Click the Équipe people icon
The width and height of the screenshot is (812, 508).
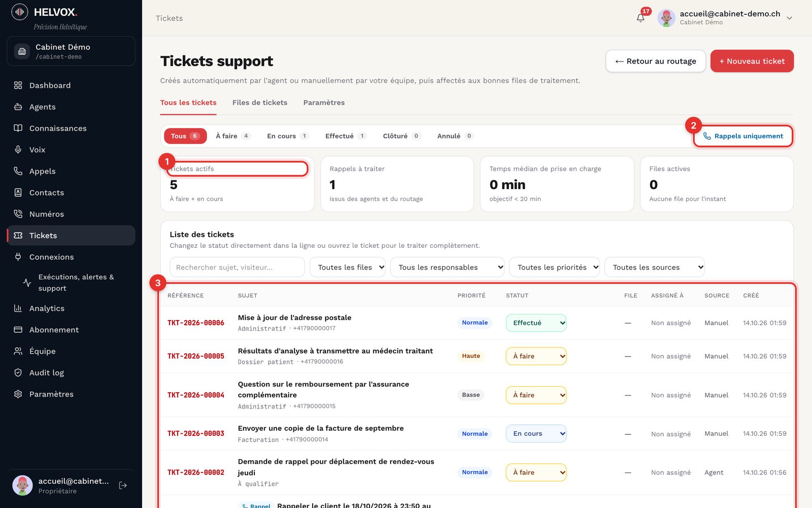click(x=18, y=351)
